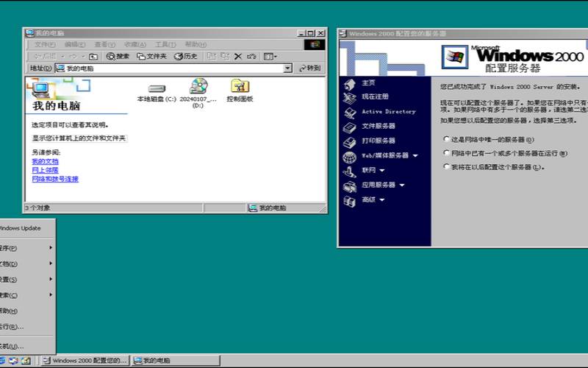
Task: Click the 网上邻居 link
Action: coord(45,170)
